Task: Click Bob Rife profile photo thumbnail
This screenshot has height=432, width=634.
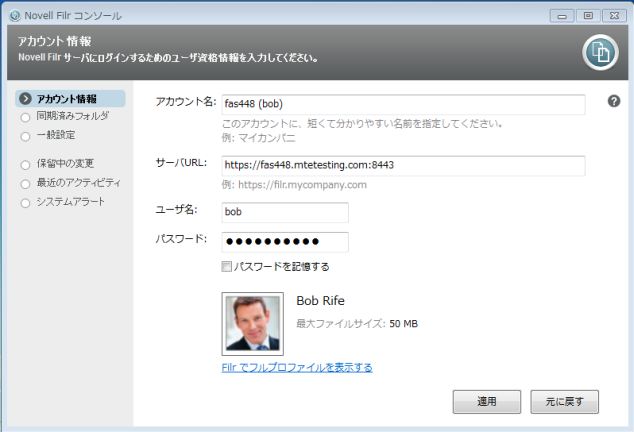Action: coord(252,324)
